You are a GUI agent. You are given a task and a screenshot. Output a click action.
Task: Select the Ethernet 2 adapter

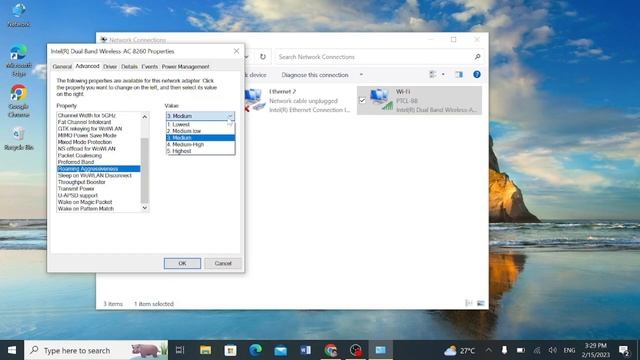tap(298, 100)
